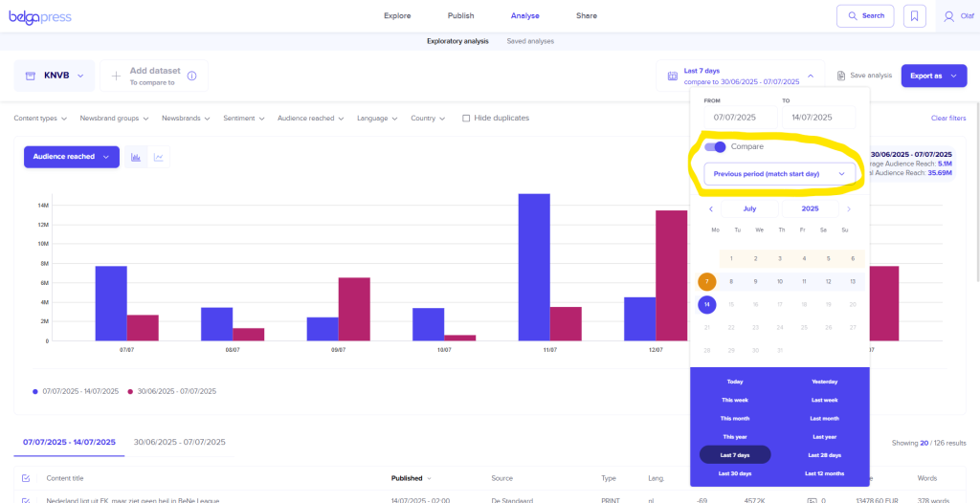Go to previous month in the calendar
This screenshot has width=980, height=503.
pos(710,208)
